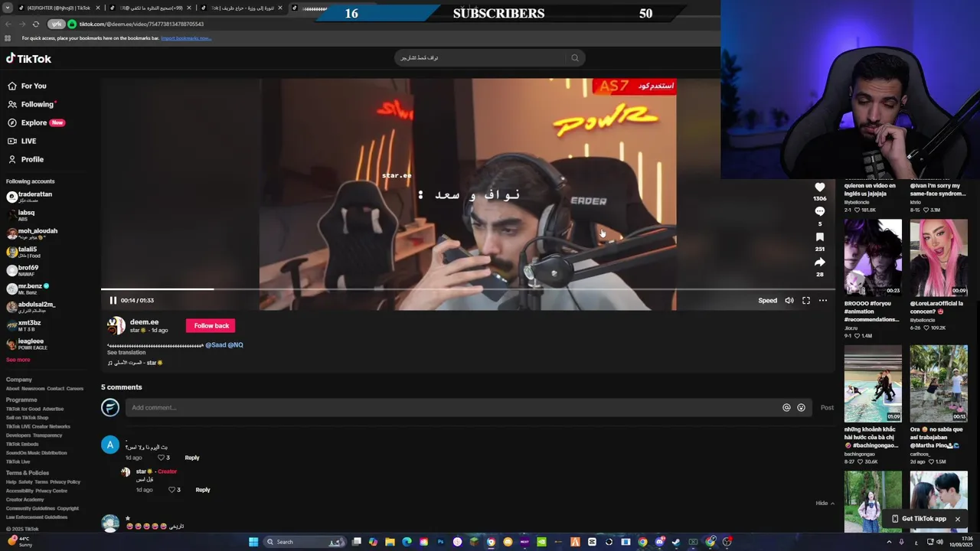Click the Windows taskbar Search box
980x551 pixels.
tap(304, 542)
